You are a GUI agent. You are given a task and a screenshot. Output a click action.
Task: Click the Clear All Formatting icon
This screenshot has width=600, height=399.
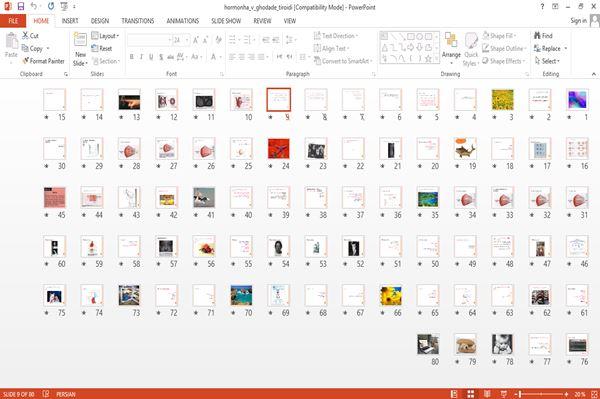pyautogui.click(x=218, y=40)
